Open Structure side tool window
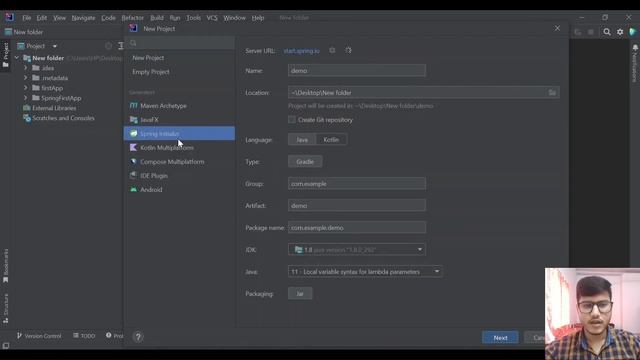Image resolution: width=640 pixels, height=360 pixels. tap(5, 309)
